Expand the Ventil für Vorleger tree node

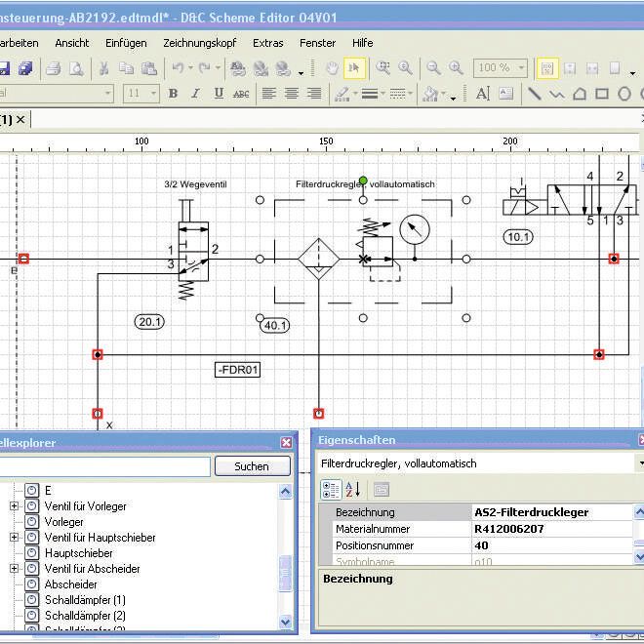(15, 506)
